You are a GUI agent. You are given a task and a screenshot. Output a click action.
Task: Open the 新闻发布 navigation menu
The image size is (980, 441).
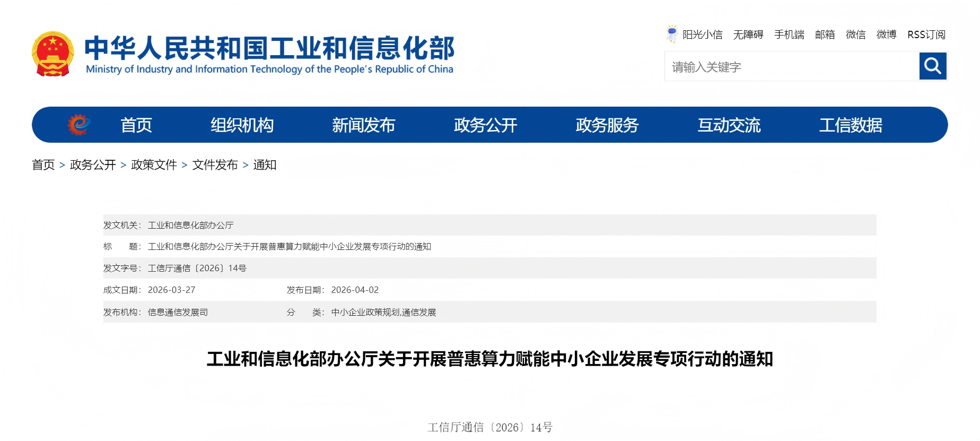click(364, 125)
